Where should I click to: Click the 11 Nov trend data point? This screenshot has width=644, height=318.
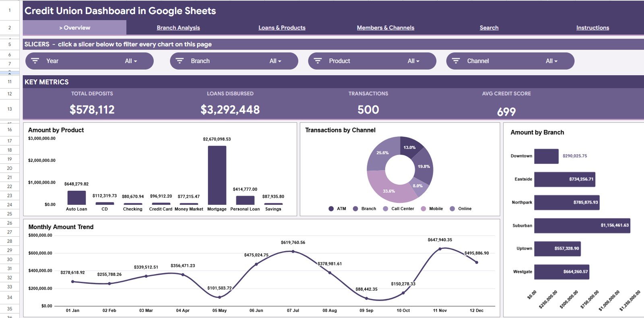pyautogui.click(x=440, y=249)
